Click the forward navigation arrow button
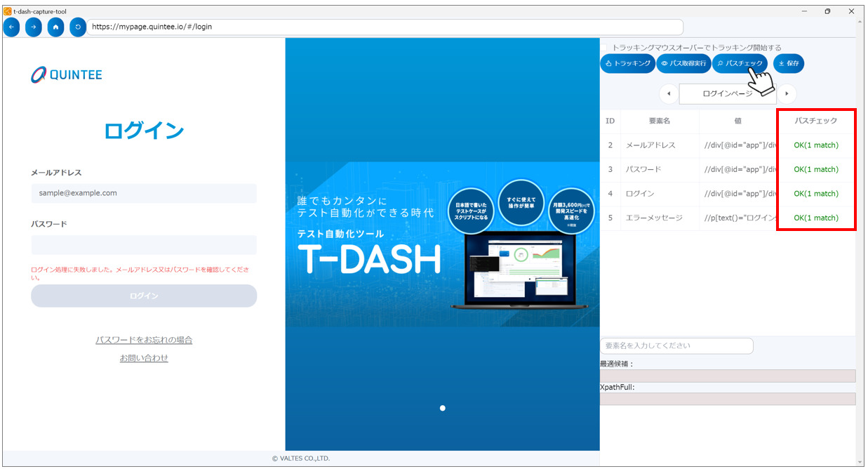Viewport: 868px width, 469px height. click(33, 27)
